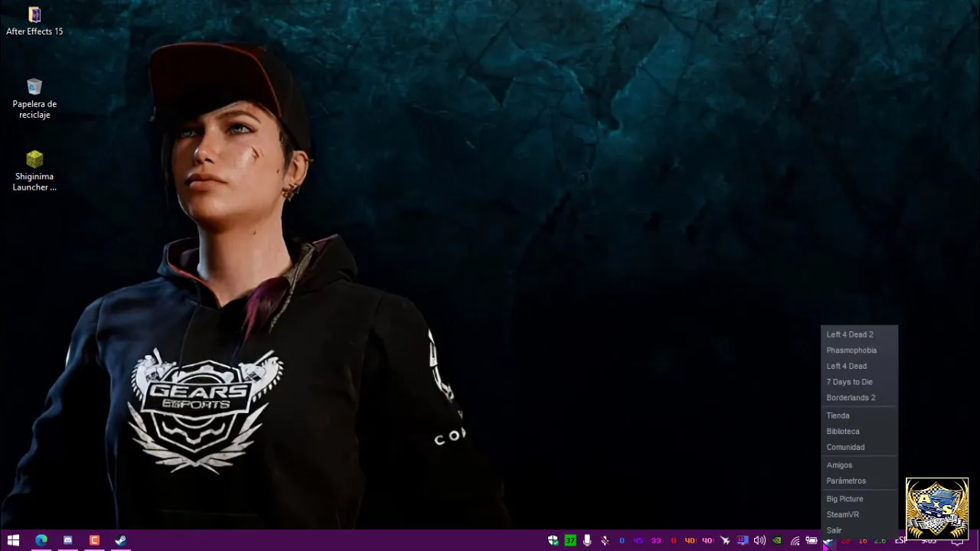Image resolution: width=980 pixels, height=551 pixels.
Task: Click green 37 temperature tray icon
Action: click(x=570, y=541)
